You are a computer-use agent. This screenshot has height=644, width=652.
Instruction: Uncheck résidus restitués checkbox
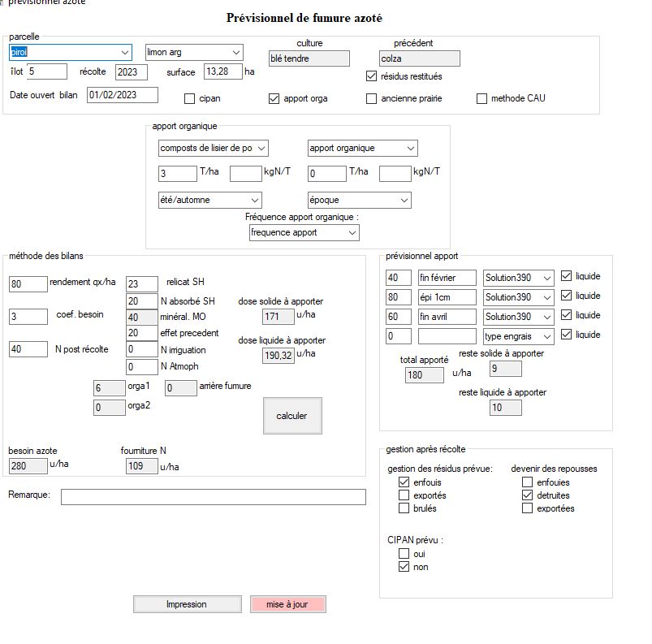pyautogui.click(x=372, y=77)
